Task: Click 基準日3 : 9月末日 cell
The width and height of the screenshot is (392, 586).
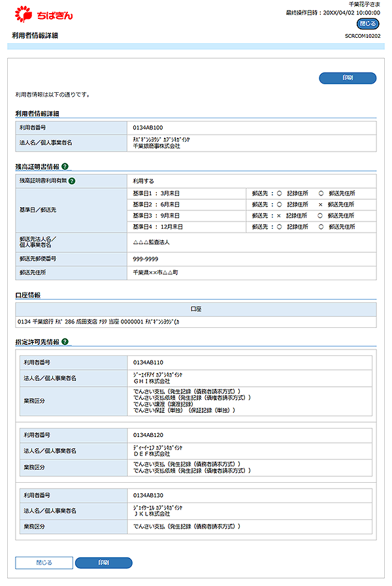Action: coord(186,216)
